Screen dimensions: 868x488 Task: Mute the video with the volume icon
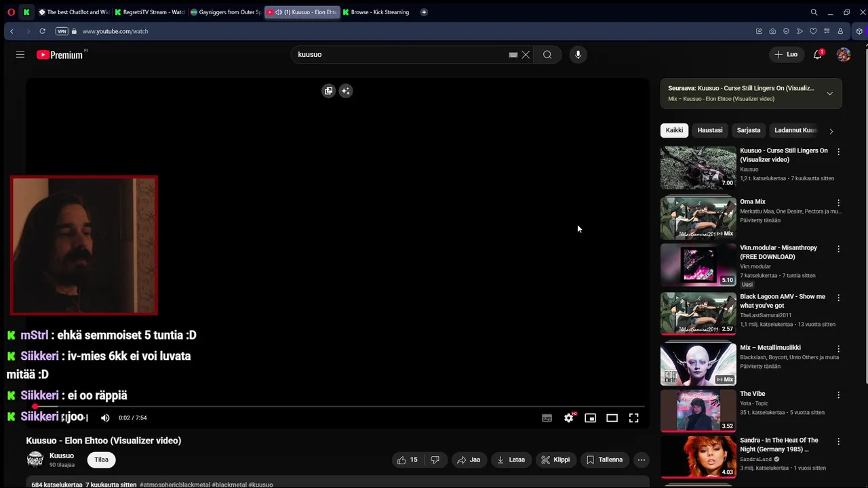tap(105, 418)
